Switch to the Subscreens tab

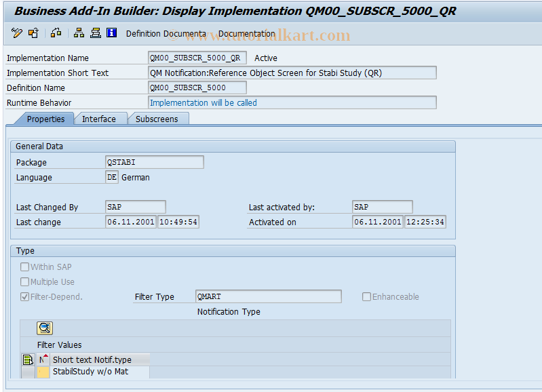coord(157,119)
